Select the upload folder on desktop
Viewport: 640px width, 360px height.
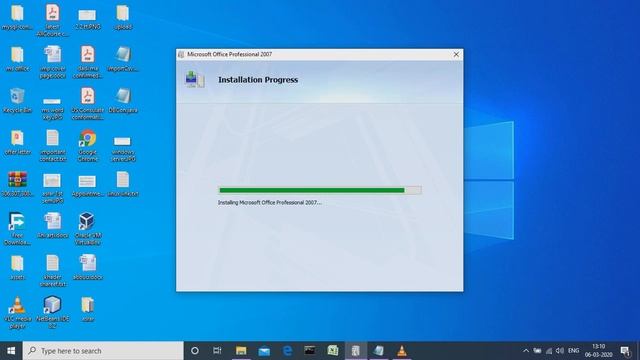click(123, 17)
